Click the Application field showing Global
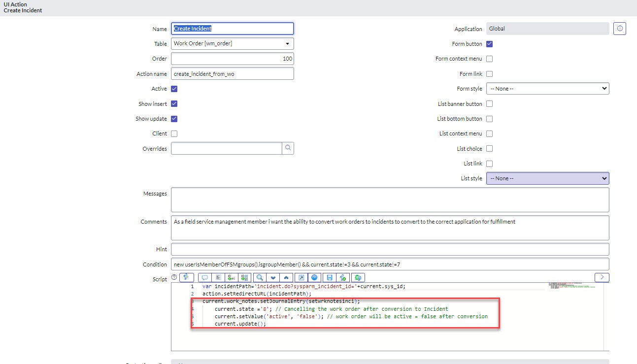Screen dimensions: 637x364 click(x=548, y=29)
